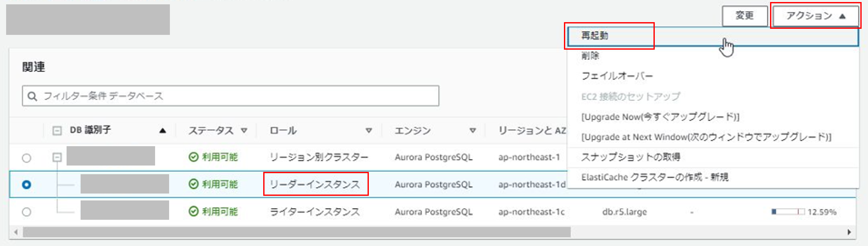Choose ElastiCache クラスターの作成 - 新規

(655, 177)
